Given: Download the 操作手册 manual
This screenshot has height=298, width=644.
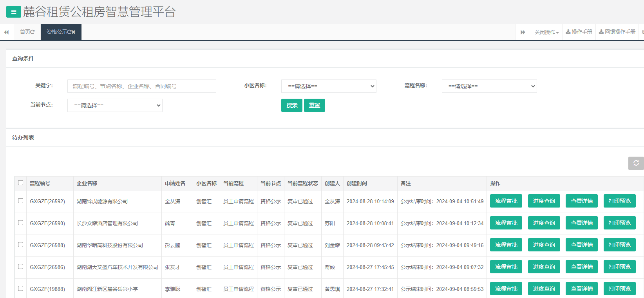Looking at the screenshot, I should (579, 32).
